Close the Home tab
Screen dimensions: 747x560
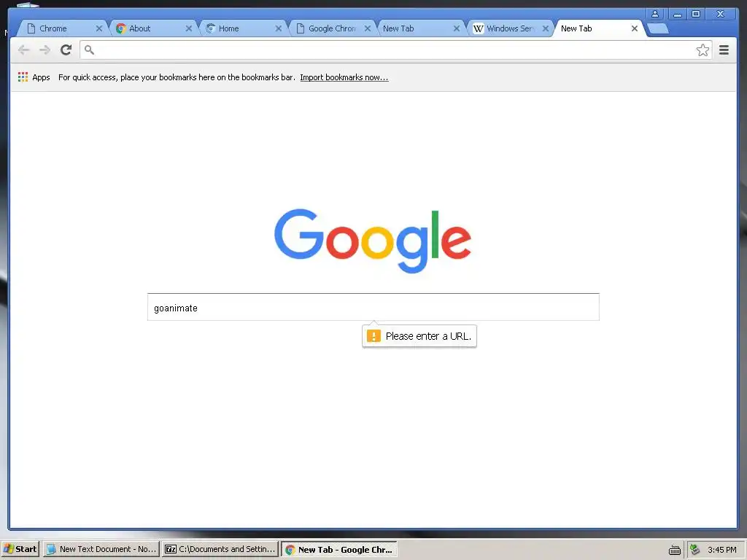(279, 28)
